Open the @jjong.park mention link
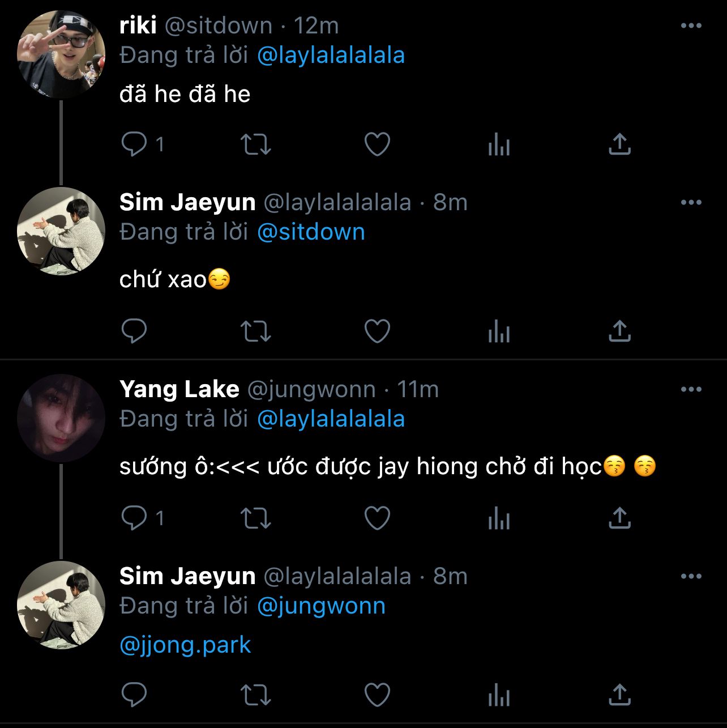The height and width of the screenshot is (728, 727). (x=185, y=645)
